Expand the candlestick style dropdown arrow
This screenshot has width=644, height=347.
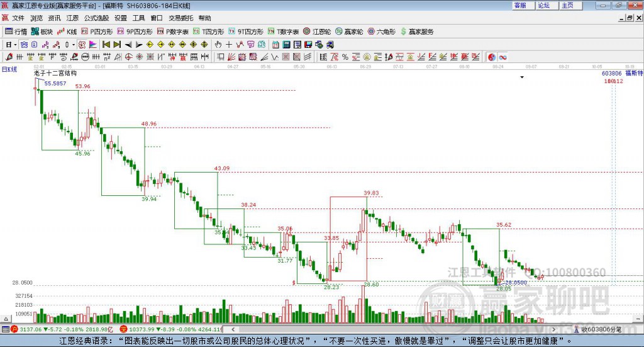tap(74, 45)
